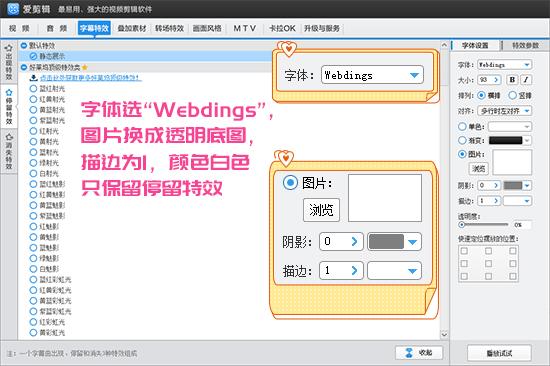This screenshot has width=550, height=366.
Task: Collapse the 默认特效 group
Action: [24, 45]
